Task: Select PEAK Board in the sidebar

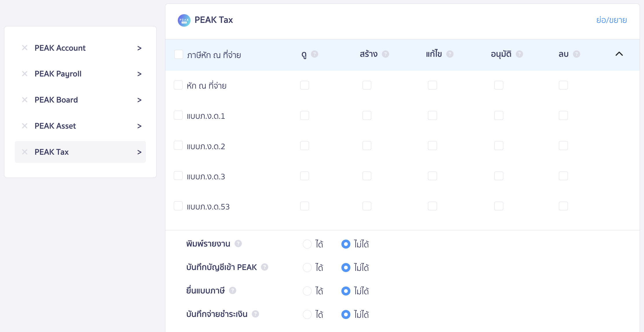Action: tap(56, 100)
